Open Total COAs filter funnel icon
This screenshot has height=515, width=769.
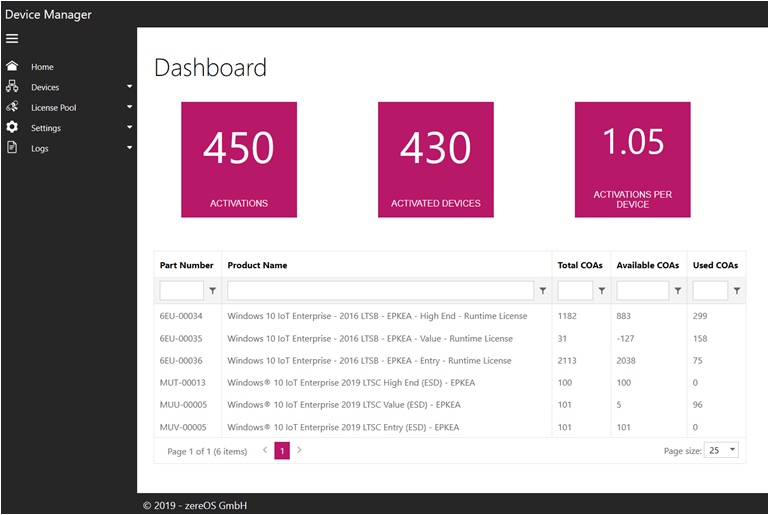pyautogui.click(x=602, y=291)
